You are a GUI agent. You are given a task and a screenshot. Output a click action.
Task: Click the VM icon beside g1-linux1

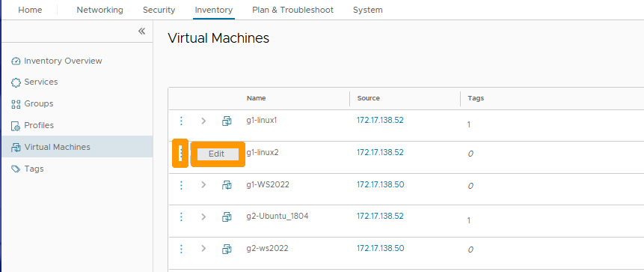227,121
